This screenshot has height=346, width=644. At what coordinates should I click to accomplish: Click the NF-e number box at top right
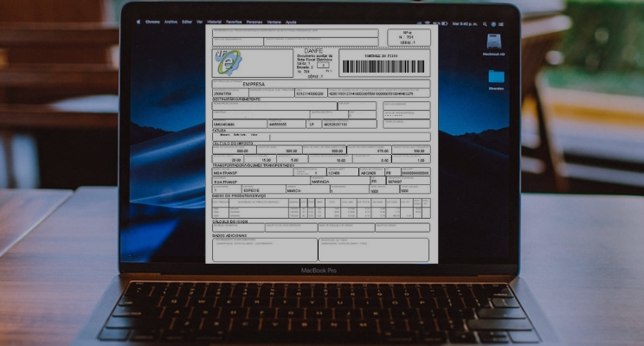click(x=409, y=37)
